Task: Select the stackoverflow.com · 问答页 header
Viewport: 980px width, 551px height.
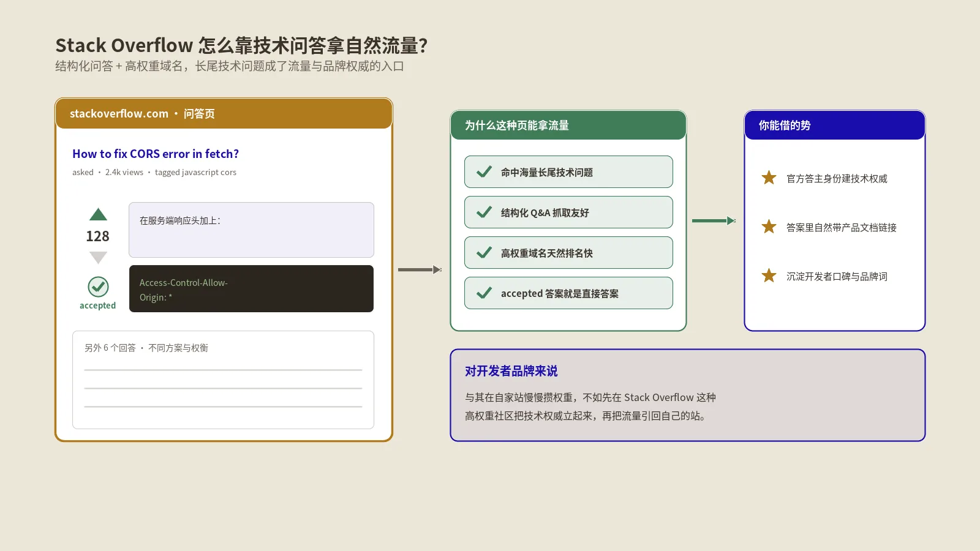Action: (x=224, y=114)
